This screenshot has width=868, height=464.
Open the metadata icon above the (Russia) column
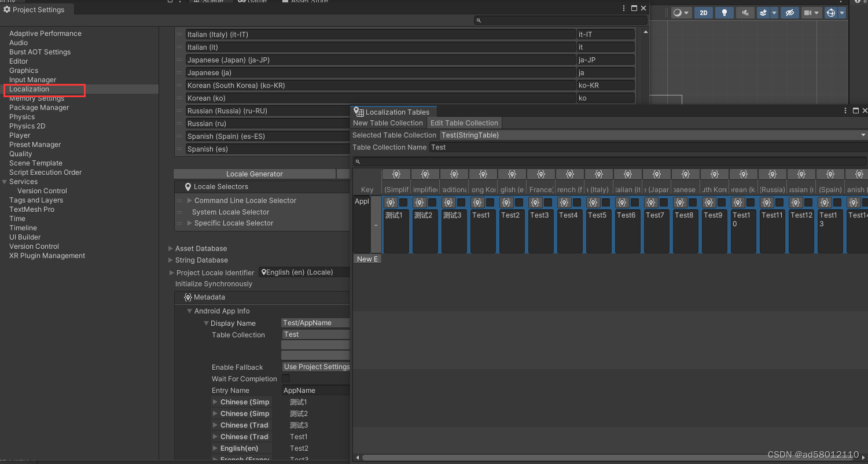click(x=773, y=174)
